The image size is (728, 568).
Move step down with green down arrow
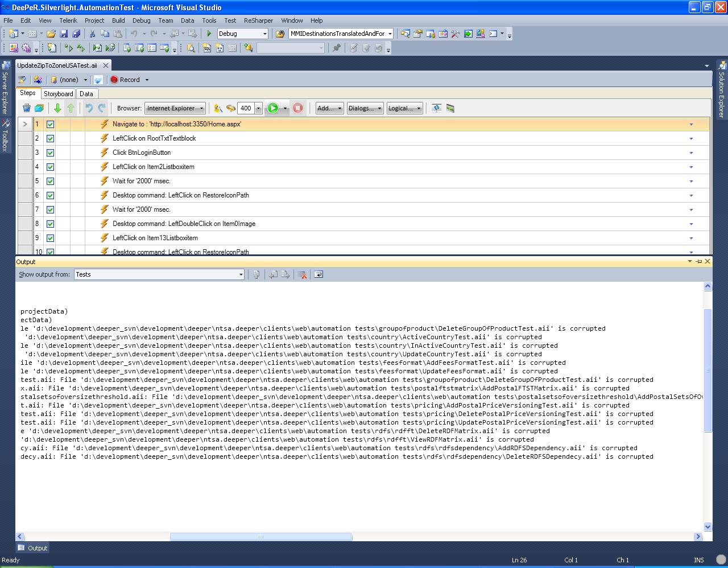tap(57, 108)
